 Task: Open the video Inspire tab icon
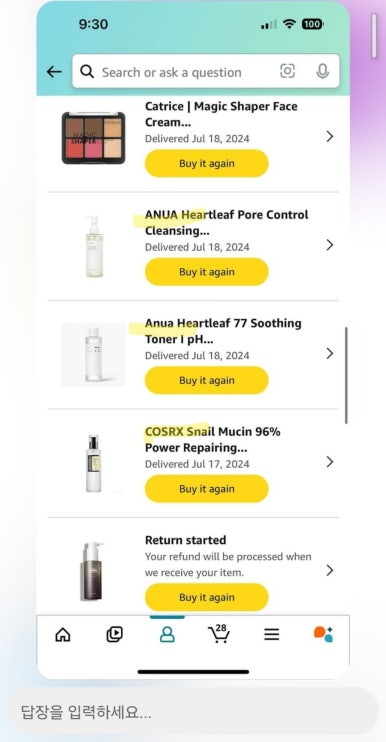point(114,635)
